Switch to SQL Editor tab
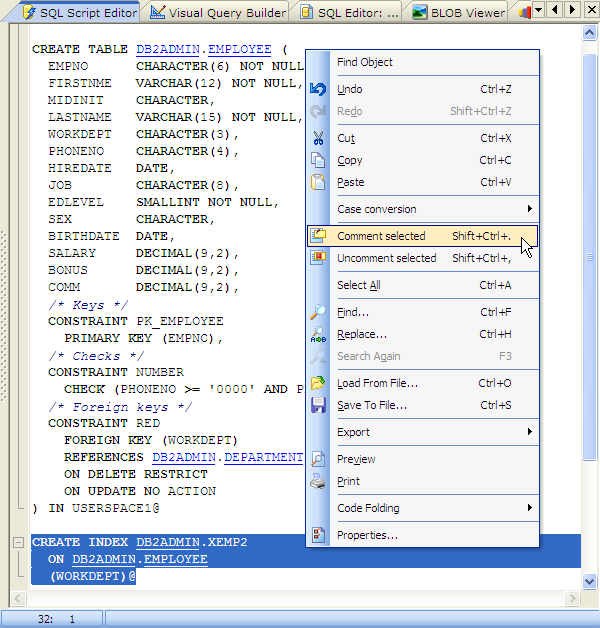This screenshot has height=628, width=600. [350, 12]
